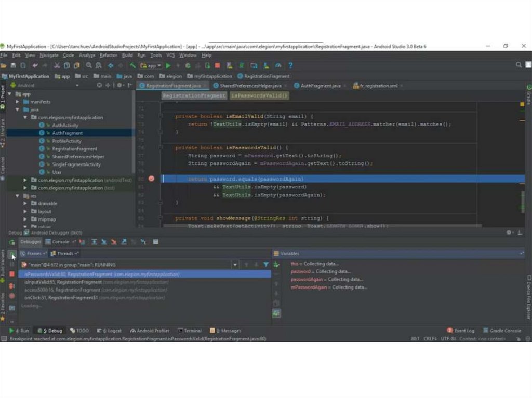Open the Refactor menu
This screenshot has height=398, width=532.
point(109,55)
